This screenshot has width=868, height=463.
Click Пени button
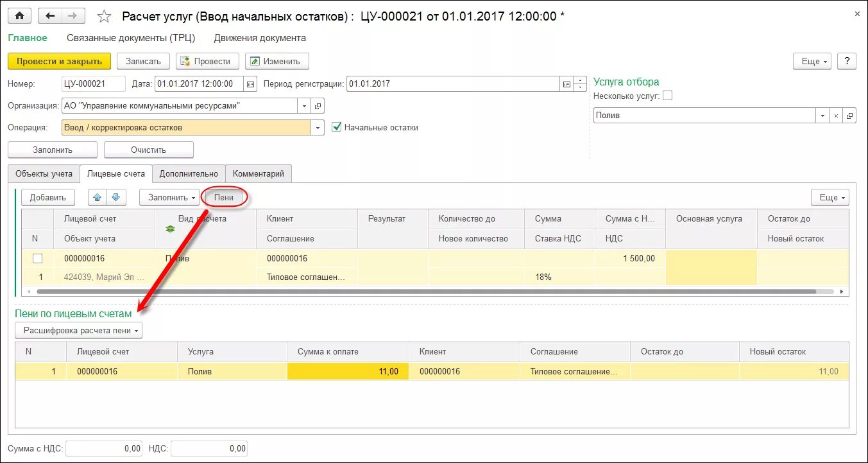pos(224,197)
